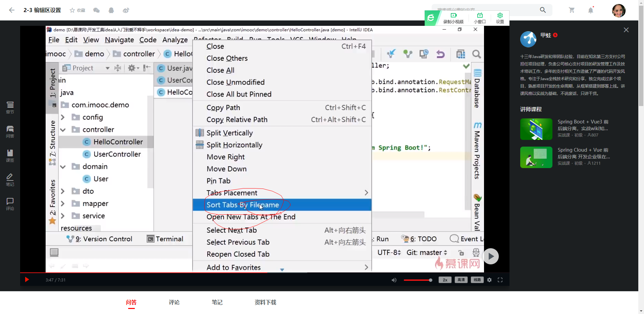Expand the service folder
The image size is (644, 314).
(63, 216)
